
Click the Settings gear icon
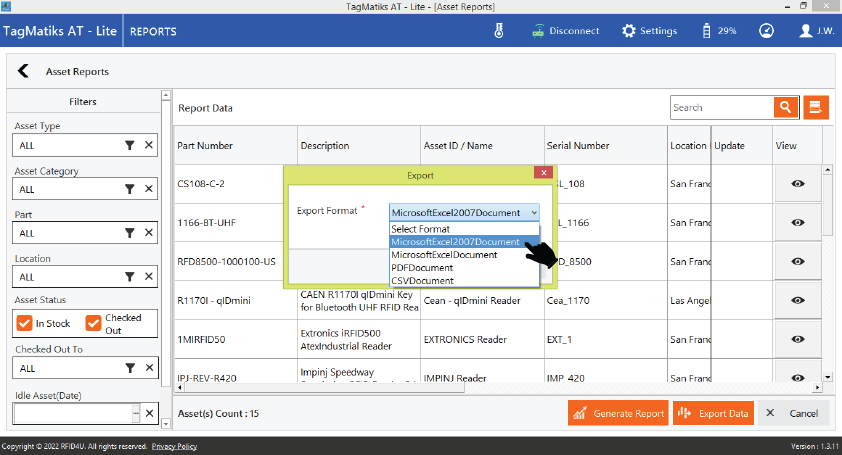pos(628,30)
